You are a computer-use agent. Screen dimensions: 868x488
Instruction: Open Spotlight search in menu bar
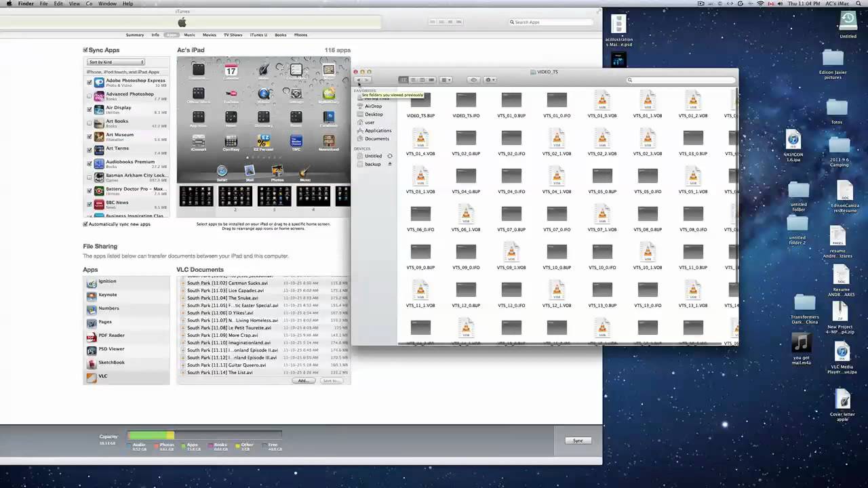coord(860,3)
